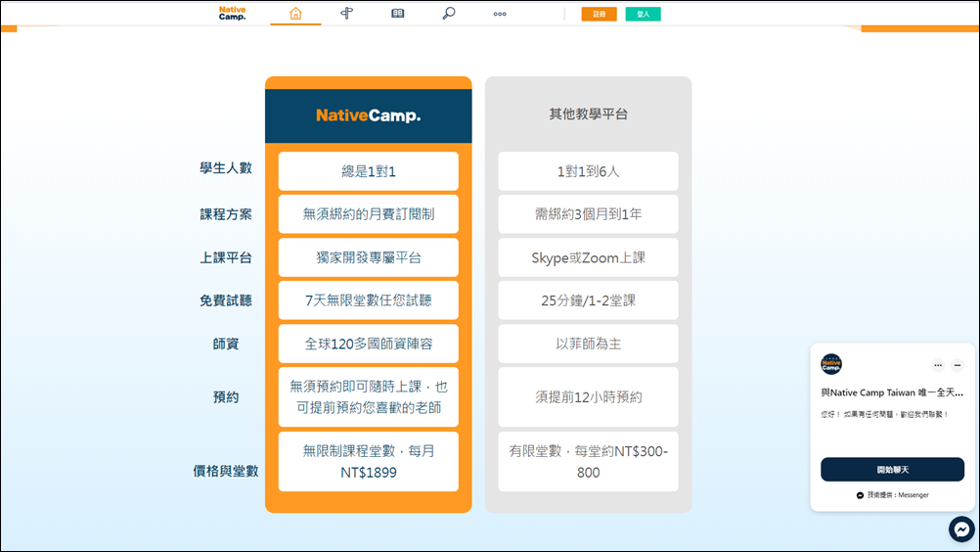Click the 學生人數 row label
Screen dimensions: 980x552
226,168
